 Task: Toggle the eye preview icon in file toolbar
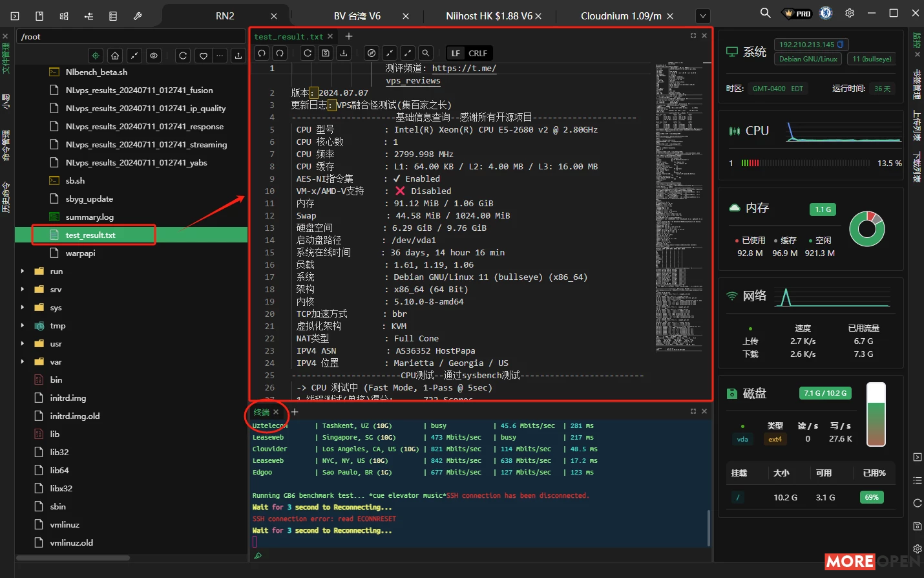(154, 56)
